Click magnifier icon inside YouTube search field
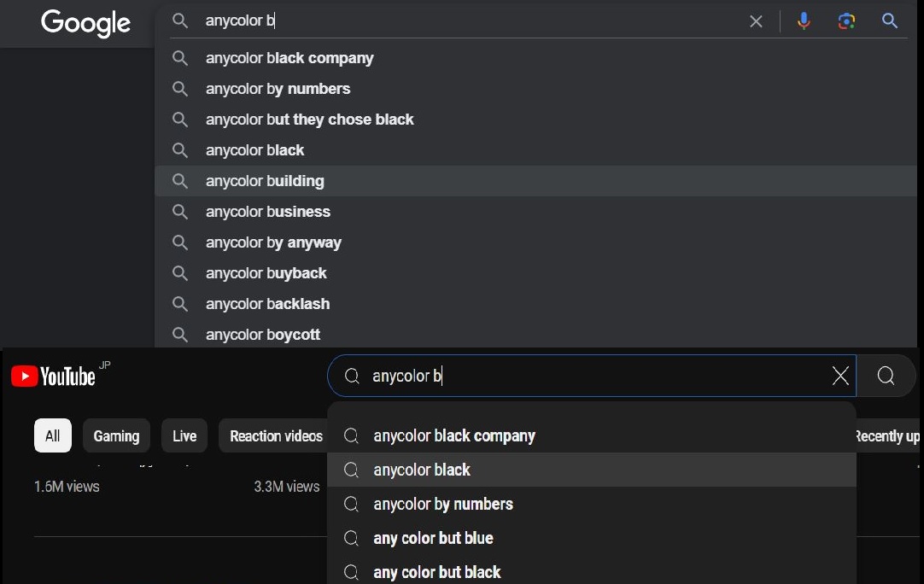Image resolution: width=924 pixels, height=584 pixels. click(352, 376)
